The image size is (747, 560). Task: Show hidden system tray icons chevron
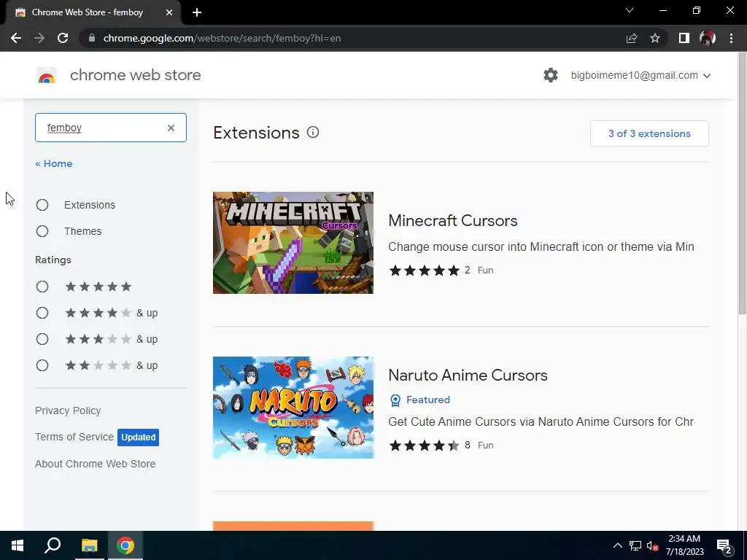[x=617, y=545]
